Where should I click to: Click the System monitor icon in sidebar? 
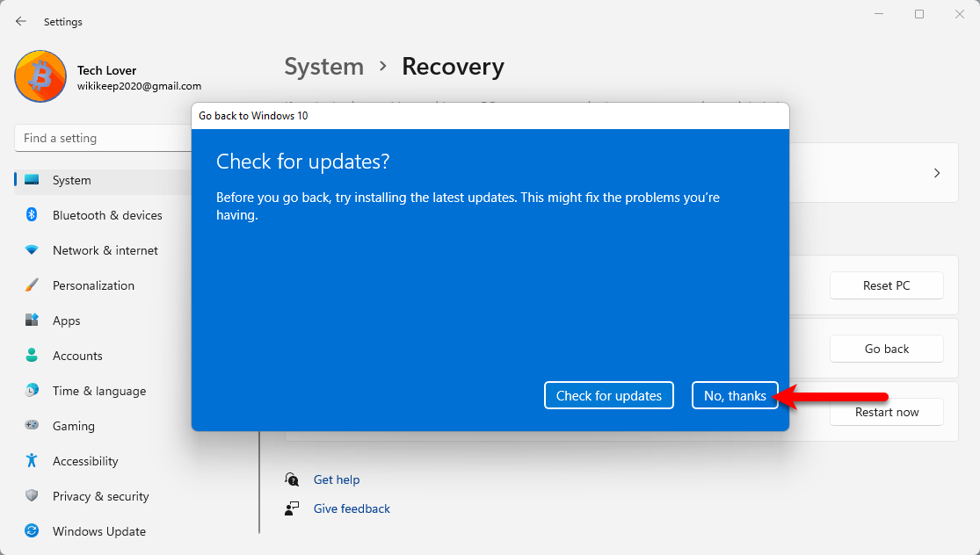32,180
